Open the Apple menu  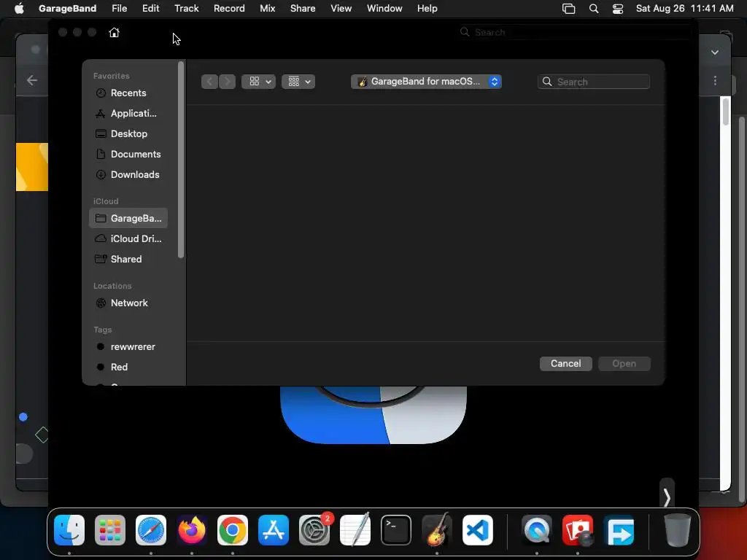[19, 9]
